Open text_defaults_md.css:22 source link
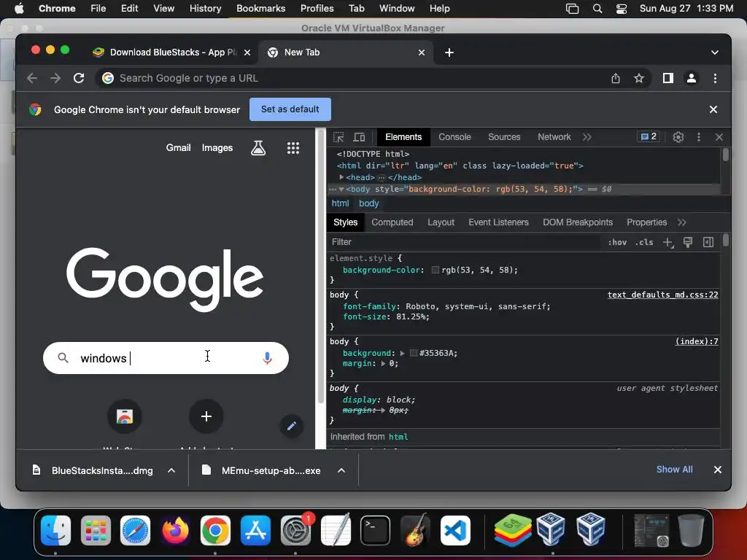 (x=662, y=295)
